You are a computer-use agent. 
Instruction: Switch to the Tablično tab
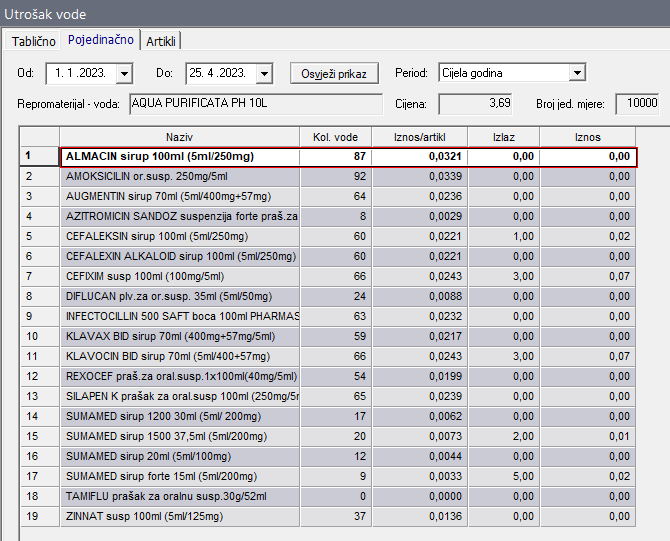tap(33, 41)
